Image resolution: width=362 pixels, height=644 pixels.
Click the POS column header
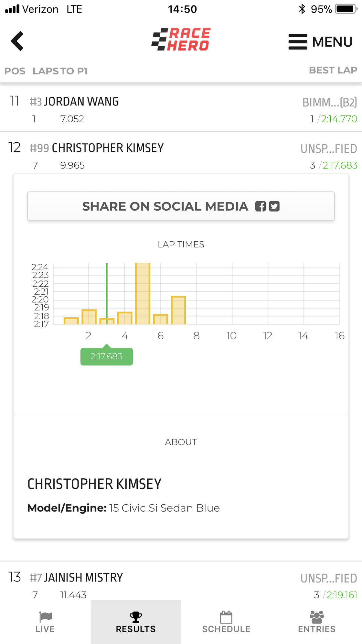coord(15,71)
